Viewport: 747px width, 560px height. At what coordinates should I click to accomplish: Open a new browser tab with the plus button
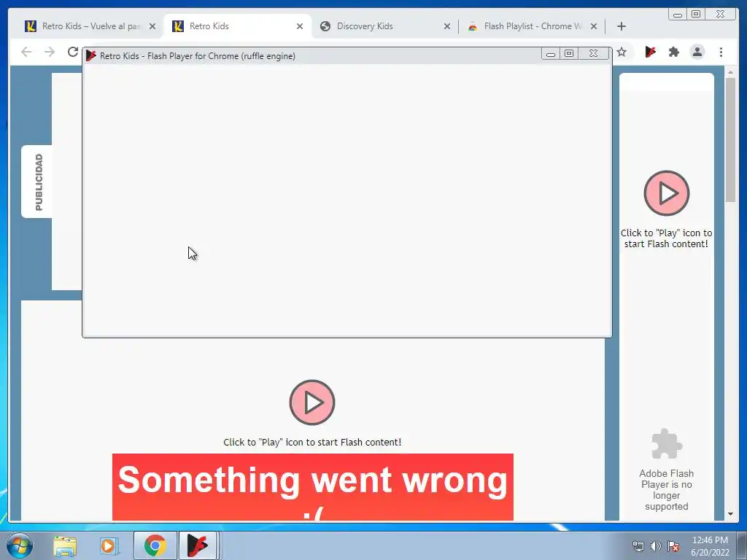pos(622,26)
